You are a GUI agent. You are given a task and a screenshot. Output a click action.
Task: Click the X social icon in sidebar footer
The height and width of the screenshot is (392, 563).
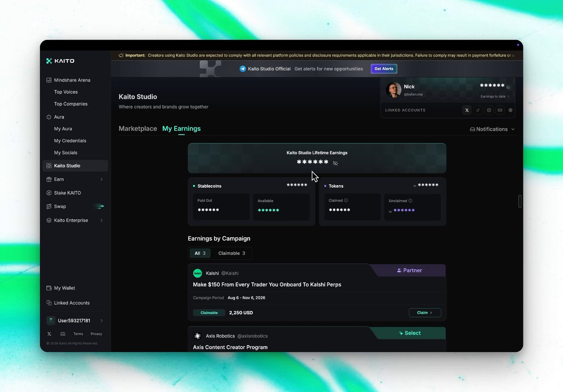click(49, 334)
